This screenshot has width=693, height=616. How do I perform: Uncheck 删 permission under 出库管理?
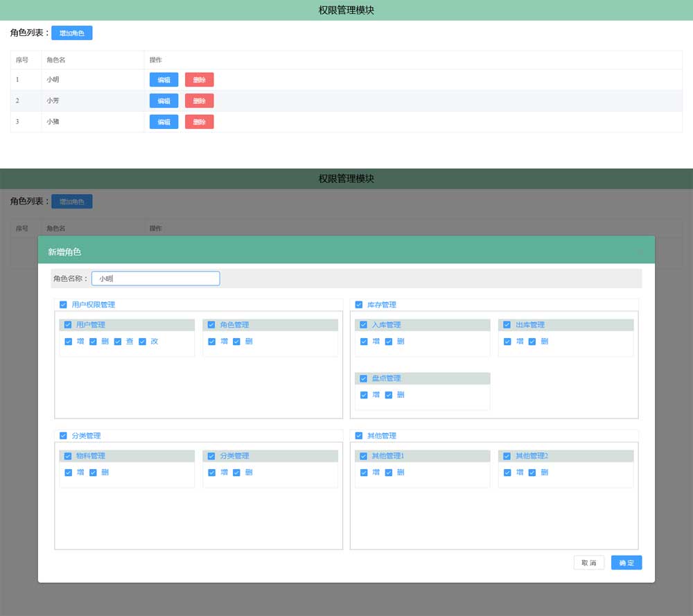pyautogui.click(x=532, y=342)
